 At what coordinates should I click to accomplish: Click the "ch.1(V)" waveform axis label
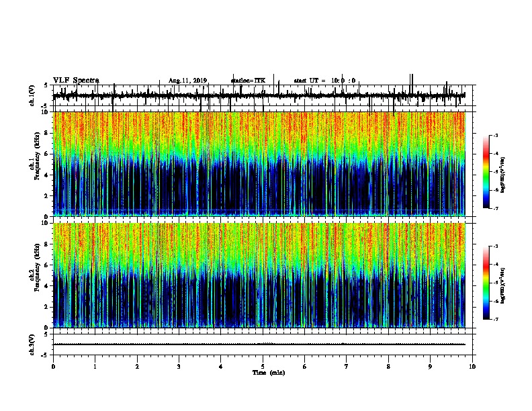point(32,95)
